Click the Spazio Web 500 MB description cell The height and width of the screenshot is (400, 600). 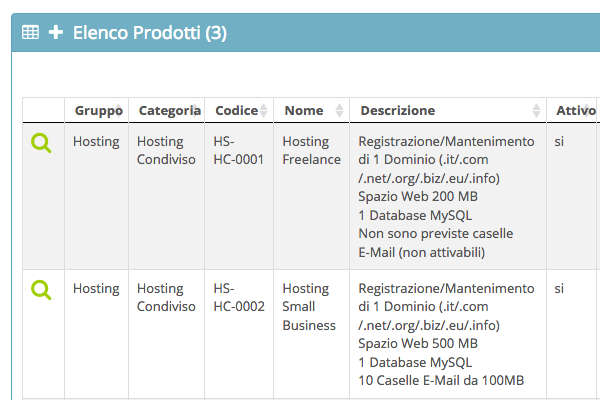coord(418,343)
